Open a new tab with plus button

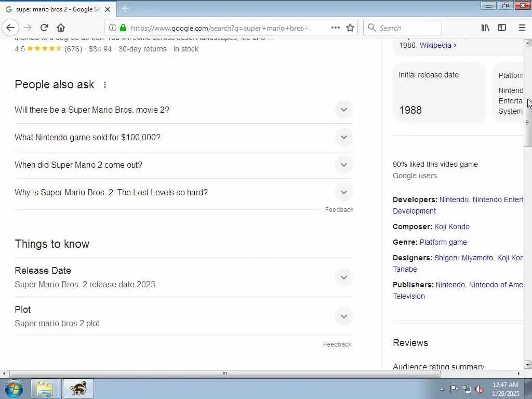pos(125,9)
